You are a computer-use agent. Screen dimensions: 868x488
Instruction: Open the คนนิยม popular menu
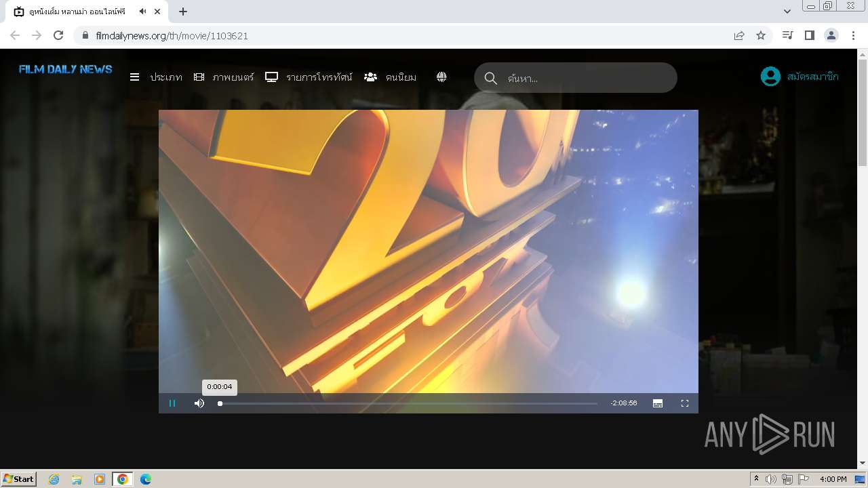point(390,77)
